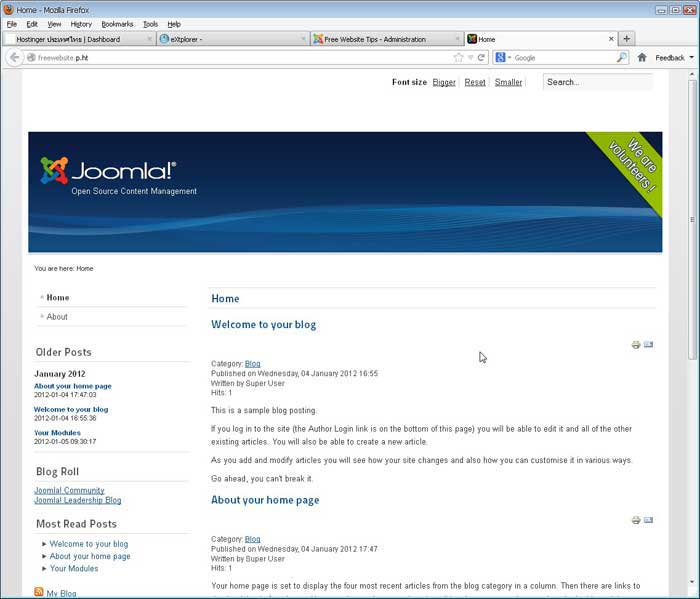Open 'Welcome to your blog' in Most Read Posts
Viewport: 700px width, 599px height.
pyautogui.click(x=89, y=544)
